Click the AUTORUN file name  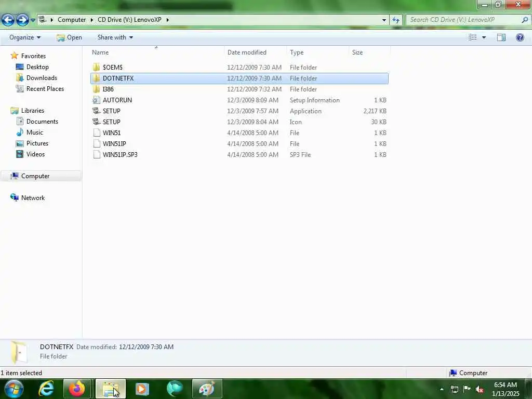coord(117,100)
